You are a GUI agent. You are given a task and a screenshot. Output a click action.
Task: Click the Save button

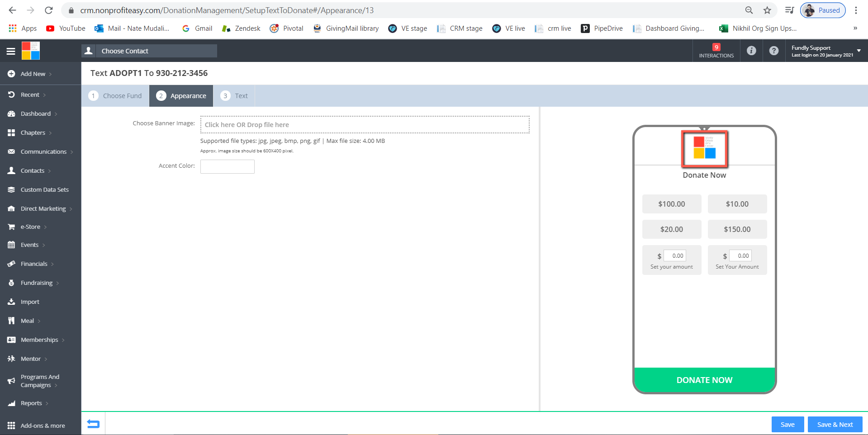click(787, 424)
